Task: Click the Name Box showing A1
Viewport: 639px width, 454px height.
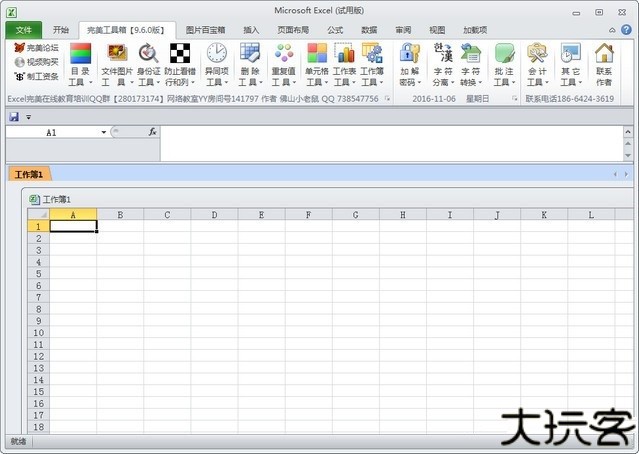Action: coord(52,132)
